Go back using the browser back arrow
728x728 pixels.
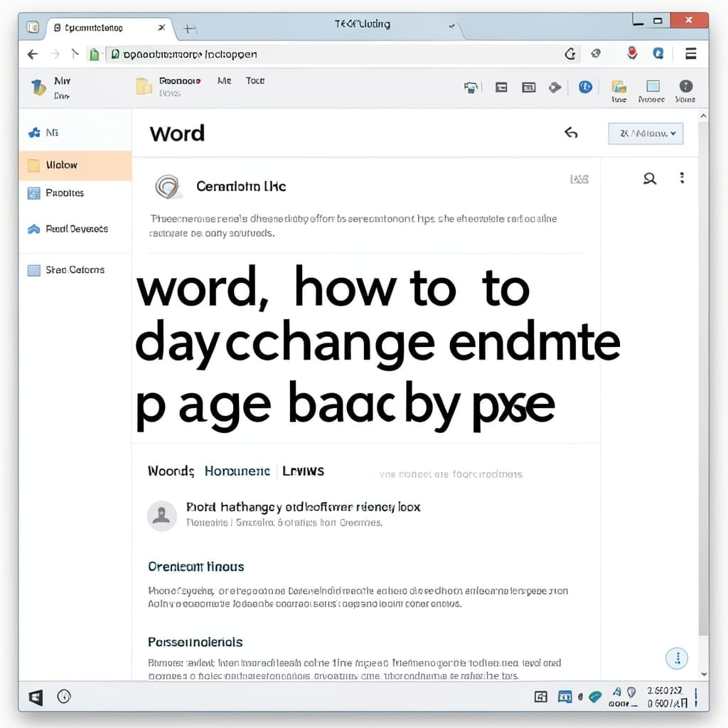[33, 54]
